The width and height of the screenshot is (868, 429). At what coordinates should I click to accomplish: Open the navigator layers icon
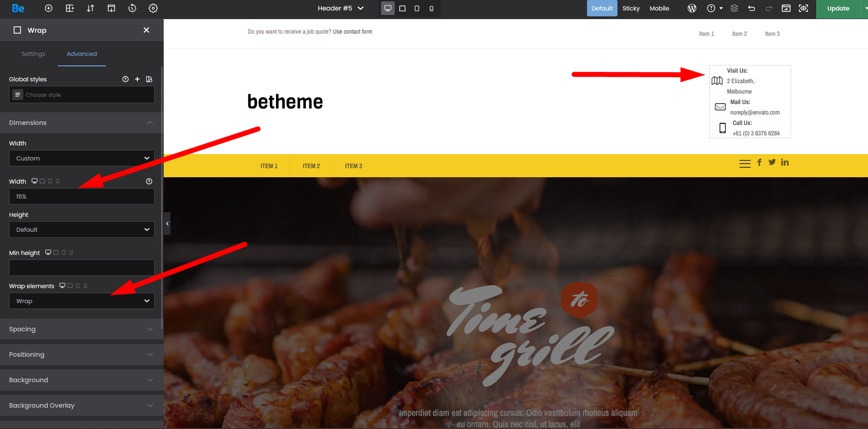734,8
